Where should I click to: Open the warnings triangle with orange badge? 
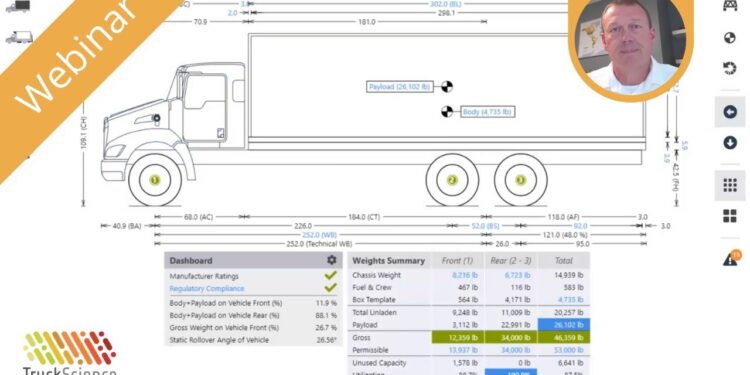(731, 258)
